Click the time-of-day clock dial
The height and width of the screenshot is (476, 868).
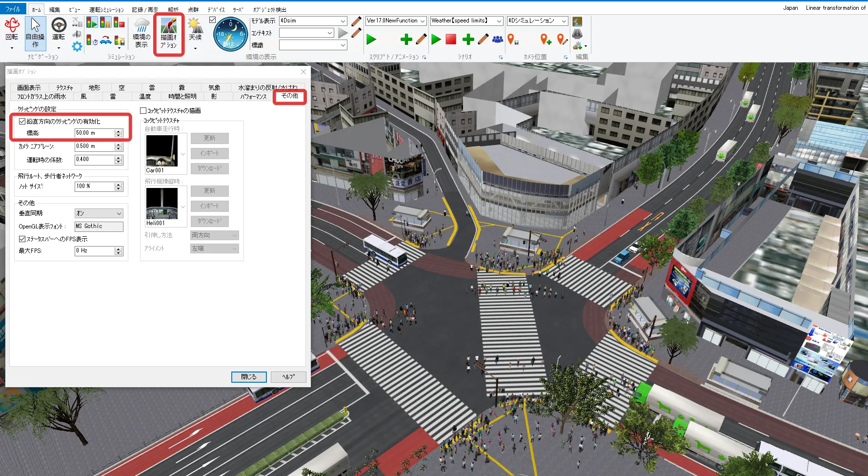pos(230,34)
